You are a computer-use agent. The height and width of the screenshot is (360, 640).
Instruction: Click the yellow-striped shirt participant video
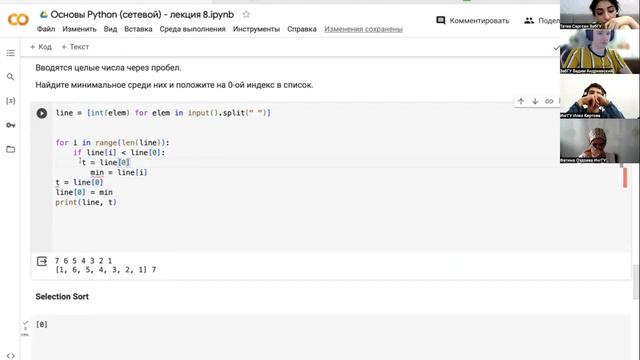point(599,51)
